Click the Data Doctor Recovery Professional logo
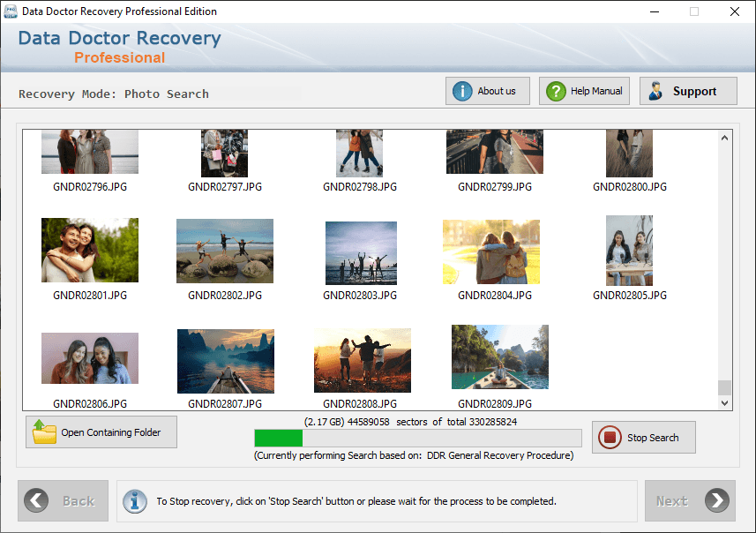Viewport: 756px width, 533px height. click(x=120, y=47)
